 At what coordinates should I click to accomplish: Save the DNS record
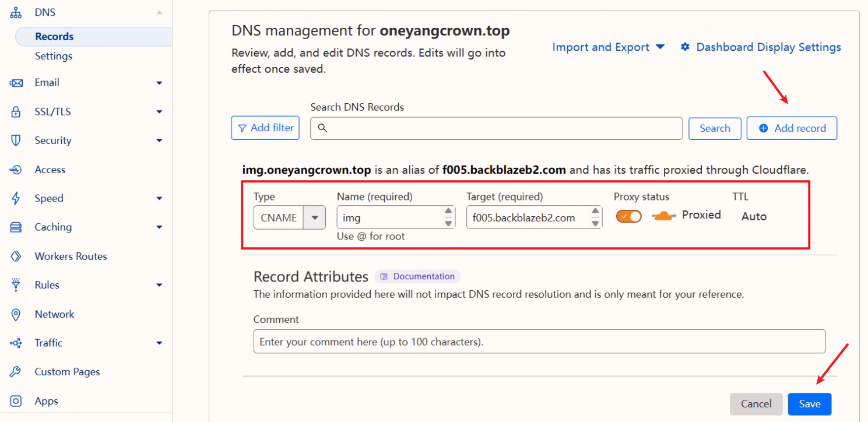(809, 404)
